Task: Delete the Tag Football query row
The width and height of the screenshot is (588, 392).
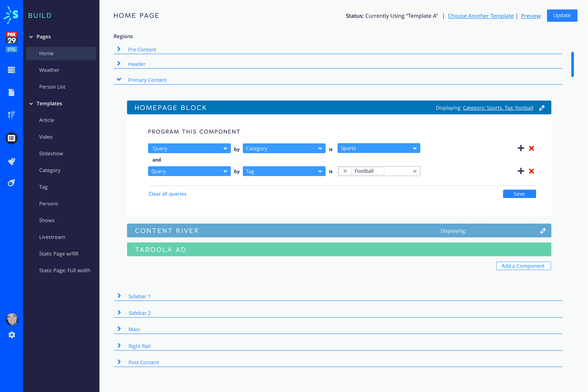Action: click(532, 171)
